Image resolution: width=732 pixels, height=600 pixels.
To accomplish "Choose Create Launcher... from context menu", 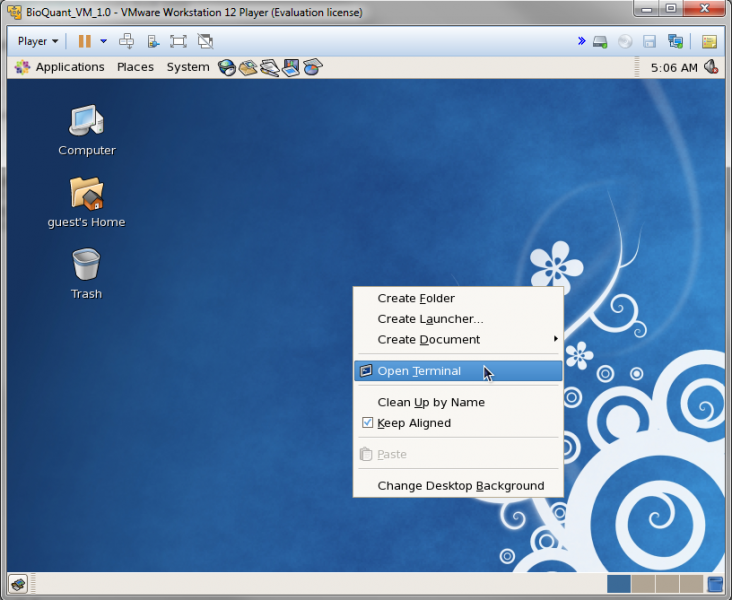I will pyautogui.click(x=458, y=319).
